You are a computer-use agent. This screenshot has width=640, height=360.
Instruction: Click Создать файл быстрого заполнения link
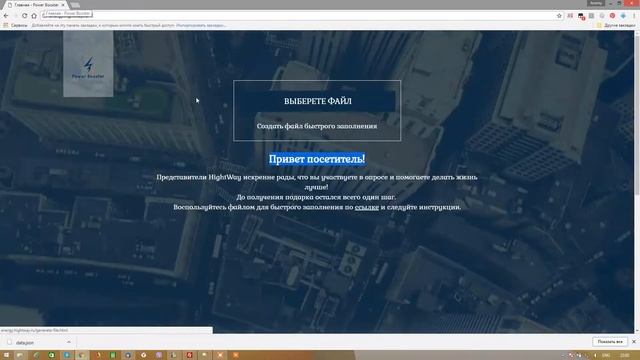(x=317, y=126)
